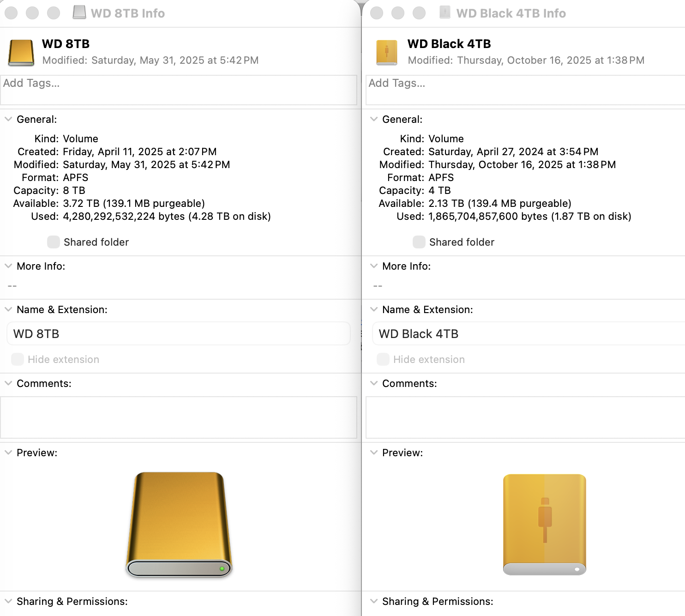
Task: Collapse the General section in WD 8TB window
Action: point(8,119)
